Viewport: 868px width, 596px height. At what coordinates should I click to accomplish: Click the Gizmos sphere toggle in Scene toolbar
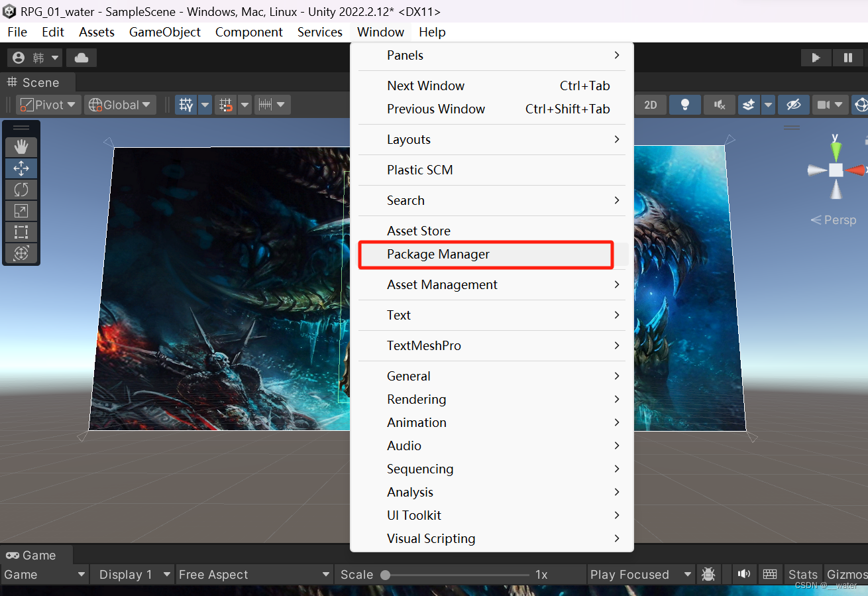point(861,105)
